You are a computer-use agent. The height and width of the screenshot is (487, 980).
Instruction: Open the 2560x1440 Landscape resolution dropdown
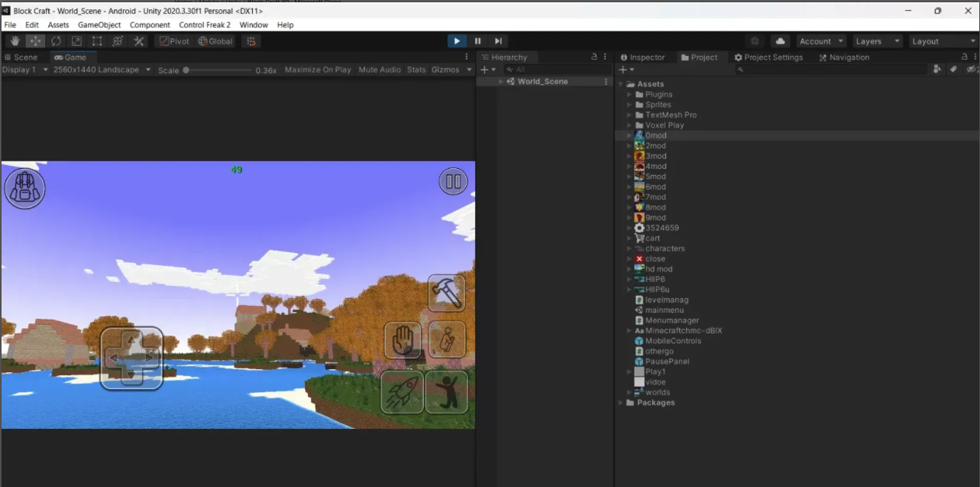click(102, 70)
